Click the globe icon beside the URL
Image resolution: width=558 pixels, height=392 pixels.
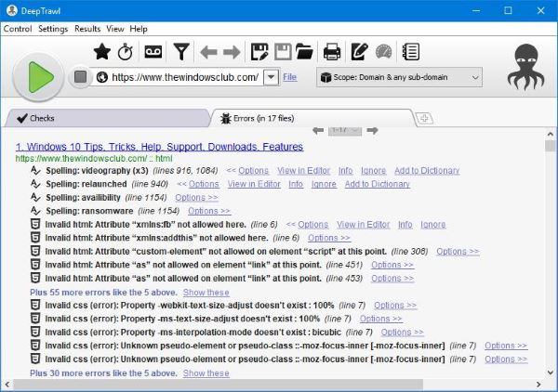pos(102,77)
